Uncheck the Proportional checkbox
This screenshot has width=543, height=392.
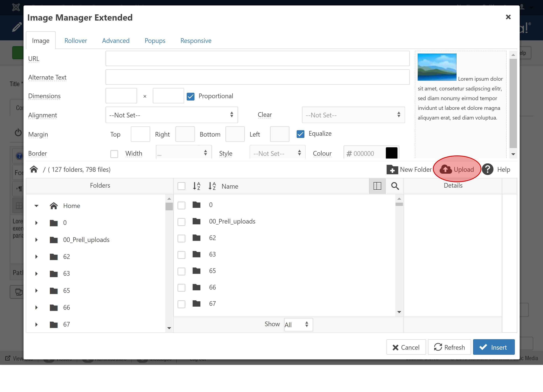click(191, 96)
